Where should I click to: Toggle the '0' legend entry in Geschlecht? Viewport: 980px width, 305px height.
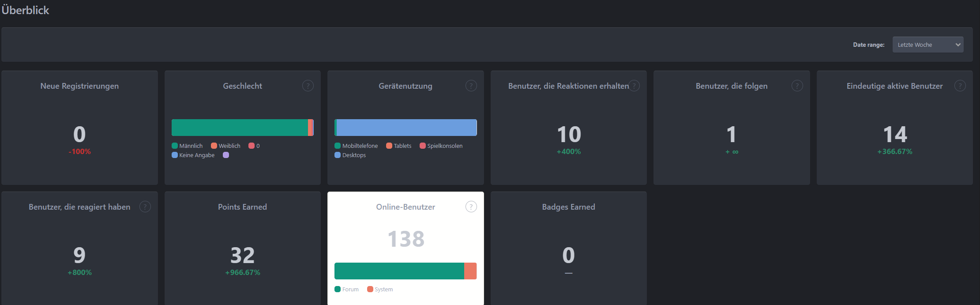pyautogui.click(x=254, y=146)
